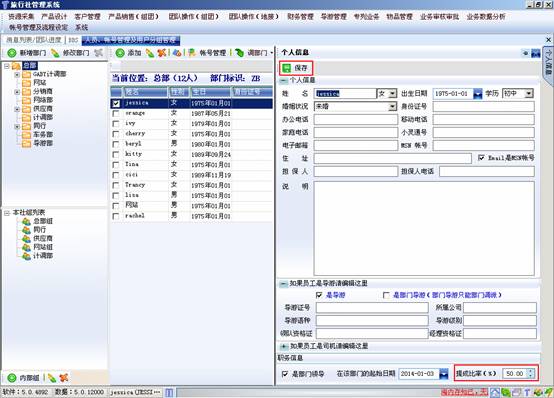Image resolution: width=554 pixels, height=398 pixels.
Task: Click the 提成比率 spinner arrows
Action: point(530,374)
